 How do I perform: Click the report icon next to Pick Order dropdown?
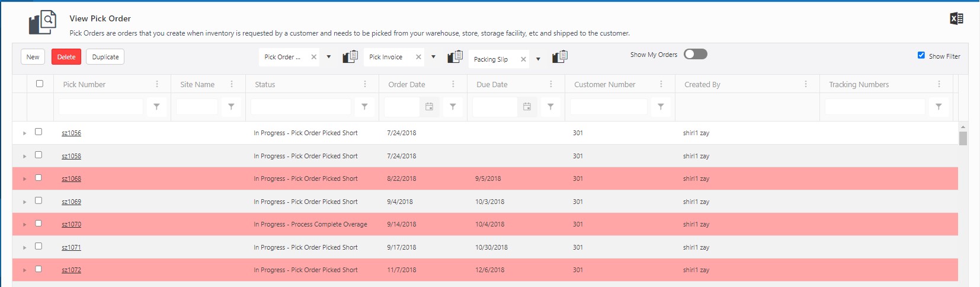[x=350, y=57]
